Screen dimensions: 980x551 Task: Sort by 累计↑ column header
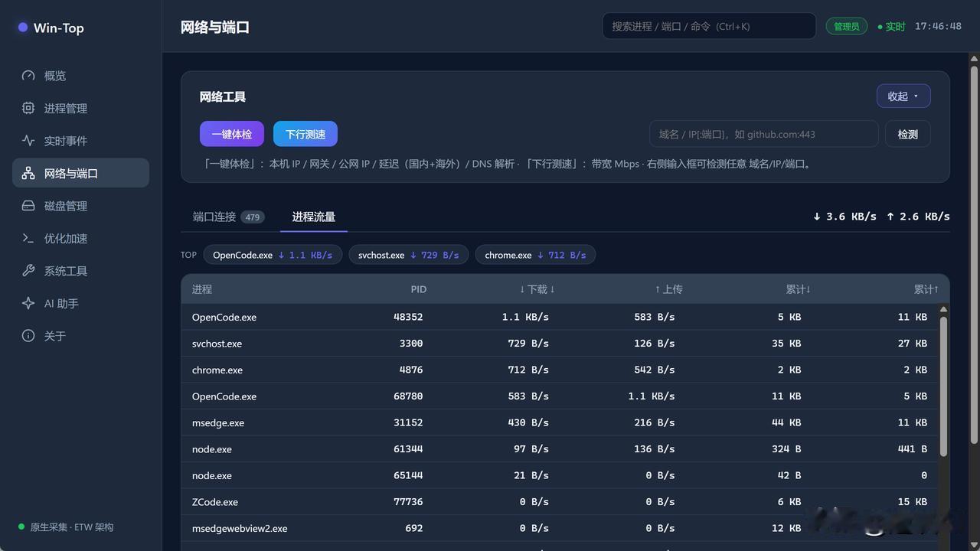[x=926, y=289]
